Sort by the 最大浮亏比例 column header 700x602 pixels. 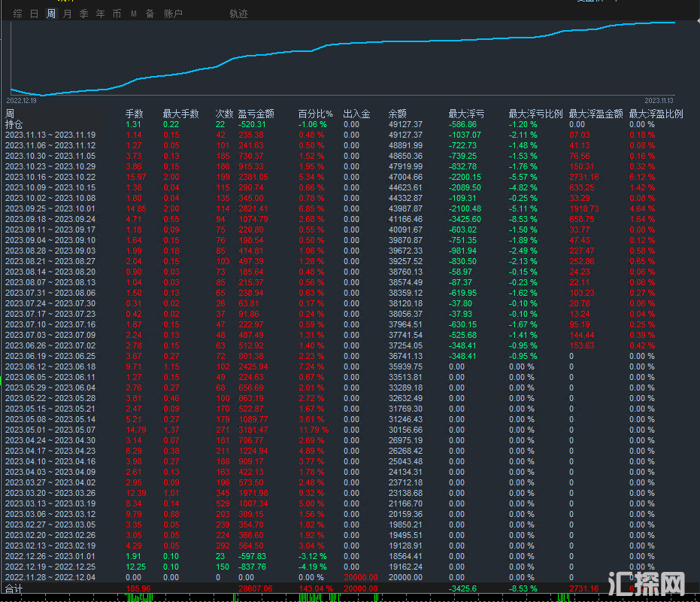[x=535, y=114]
